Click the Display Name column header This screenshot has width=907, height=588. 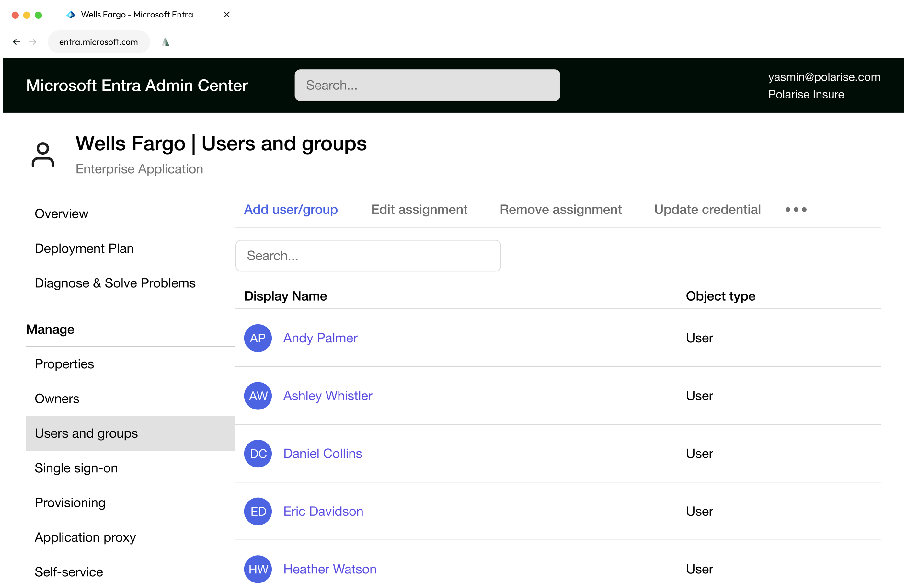click(285, 296)
